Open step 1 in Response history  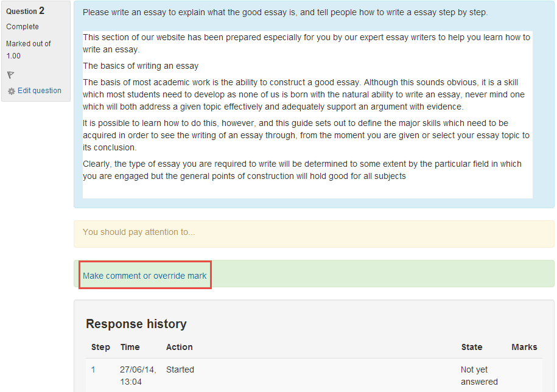94,369
